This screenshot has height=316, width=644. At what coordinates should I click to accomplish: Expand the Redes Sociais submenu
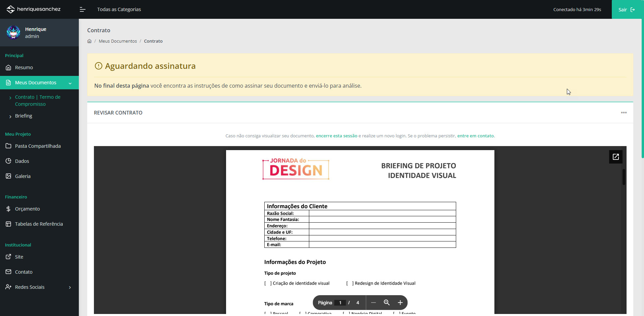[x=70, y=287]
